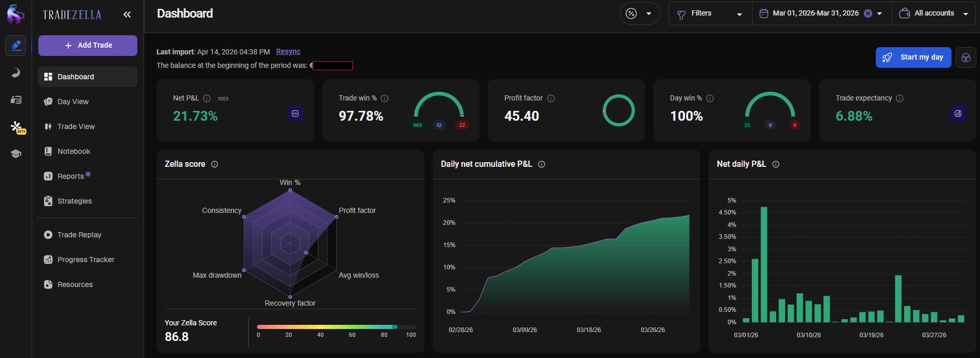The width and height of the screenshot is (980, 358).
Task: Click info icon beside Profit factor
Action: [x=551, y=98]
